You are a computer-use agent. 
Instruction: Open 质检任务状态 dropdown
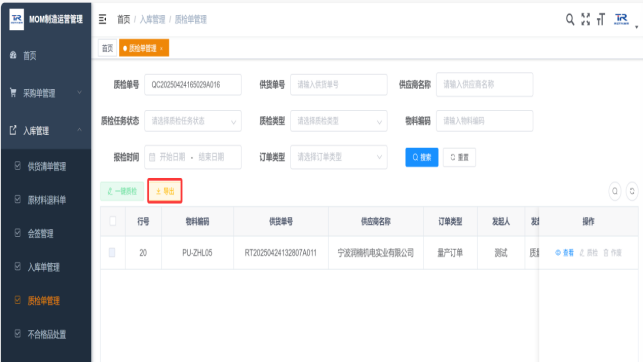(x=193, y=121)
